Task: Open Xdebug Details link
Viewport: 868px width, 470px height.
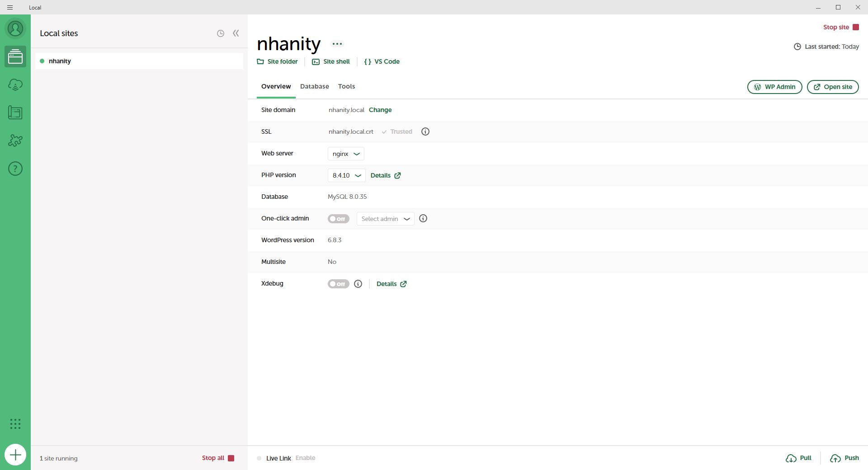Action: [392, 284]
